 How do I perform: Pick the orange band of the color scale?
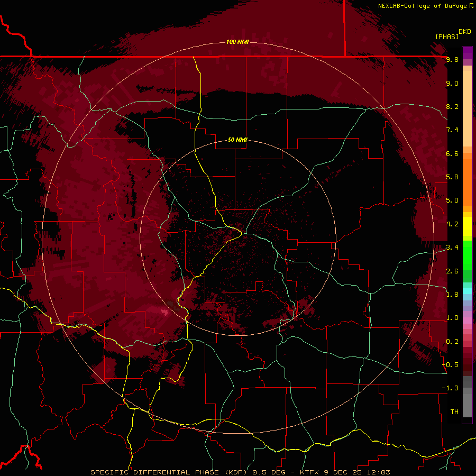point(467,182)
